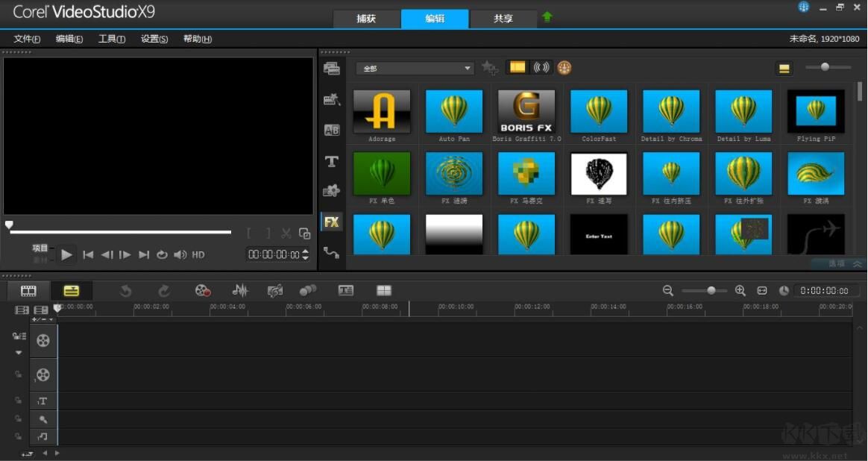Screen dimensions: 868x461
Task: Open the 全部 filter category dropdown
Action: [415, 69]
